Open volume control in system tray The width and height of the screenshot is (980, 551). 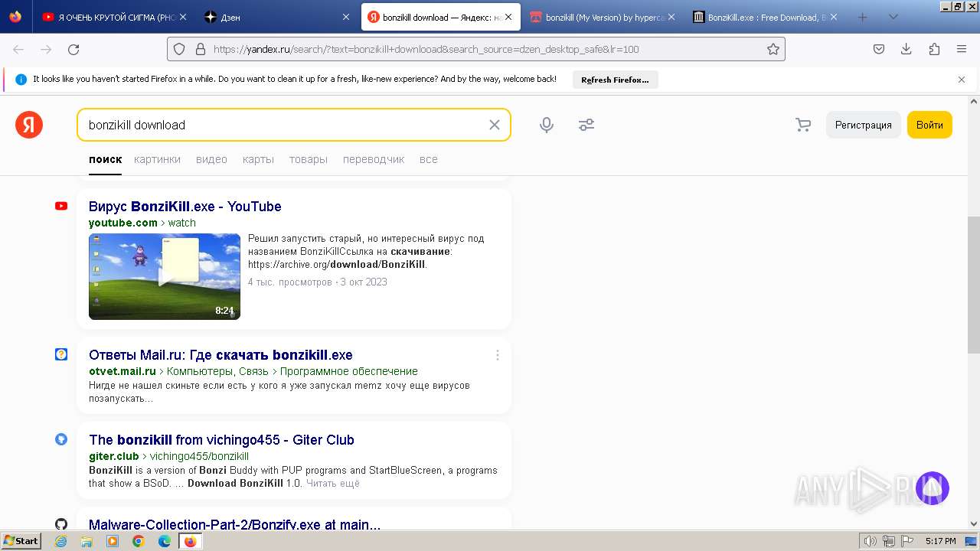(871, 541)
